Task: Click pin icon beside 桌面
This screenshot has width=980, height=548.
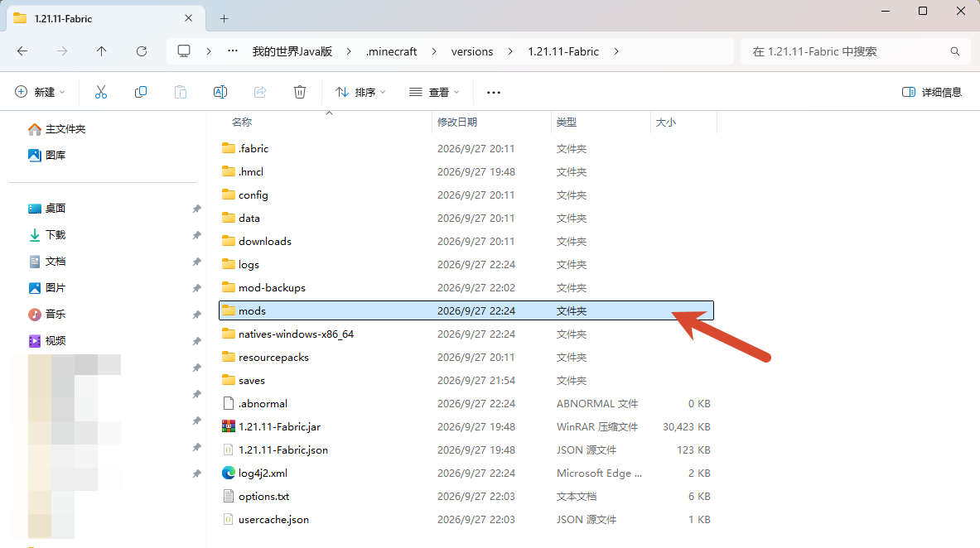Action: click(x=196, y=209)
